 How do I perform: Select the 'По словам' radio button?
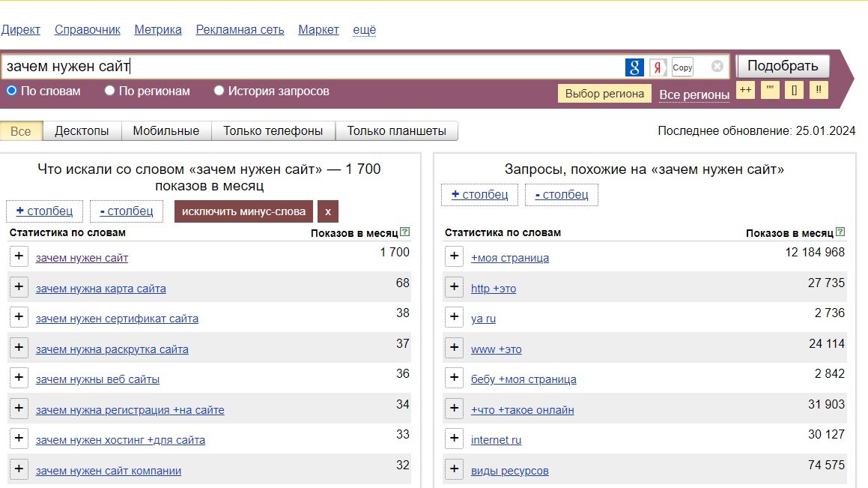(x=11, y=90)
